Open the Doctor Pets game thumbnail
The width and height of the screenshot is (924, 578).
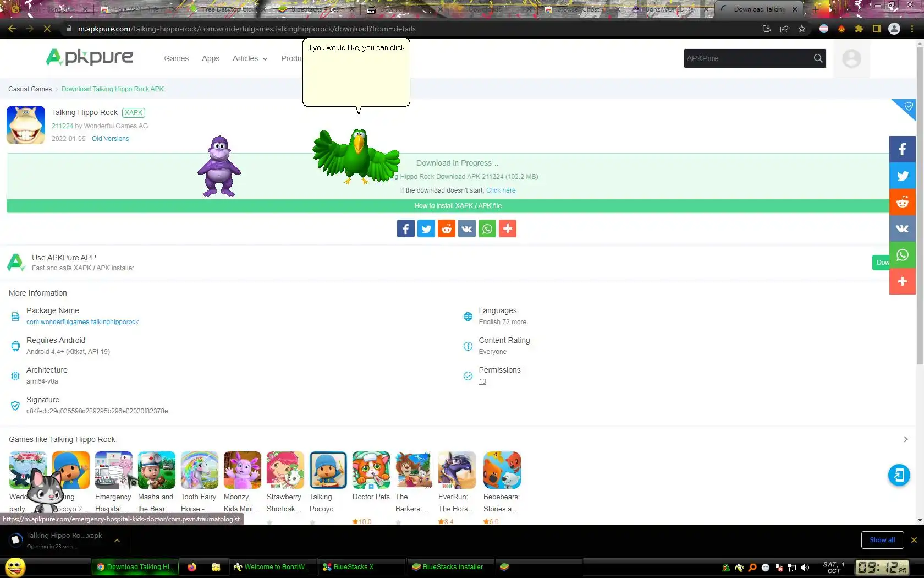[371, 470]
